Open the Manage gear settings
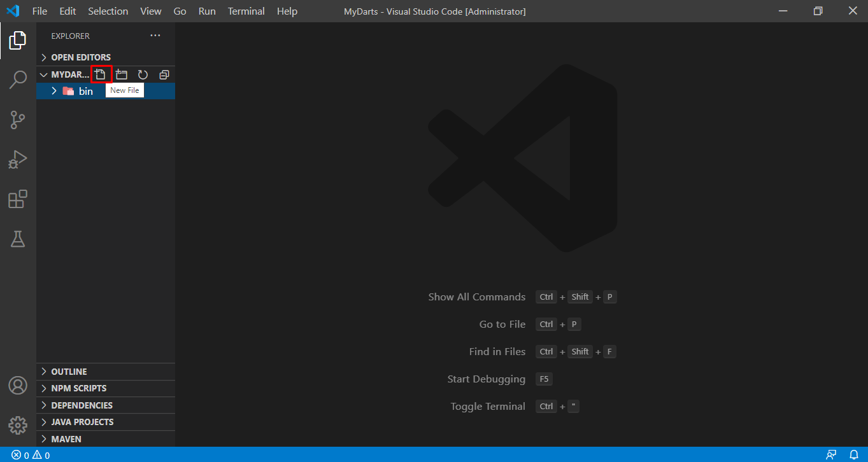Screen dimensions: 868x462 18,425
